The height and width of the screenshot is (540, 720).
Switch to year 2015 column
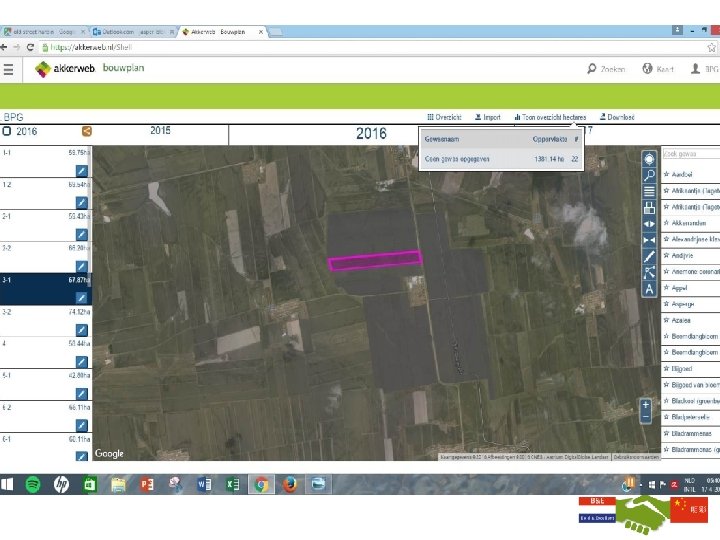click(x=160, y=130)
